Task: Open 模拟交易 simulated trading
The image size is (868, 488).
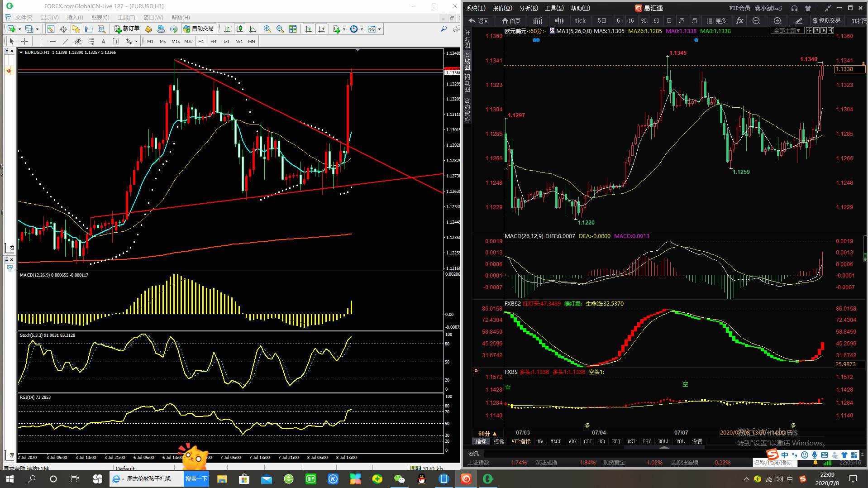Action: tap(826, 21)
